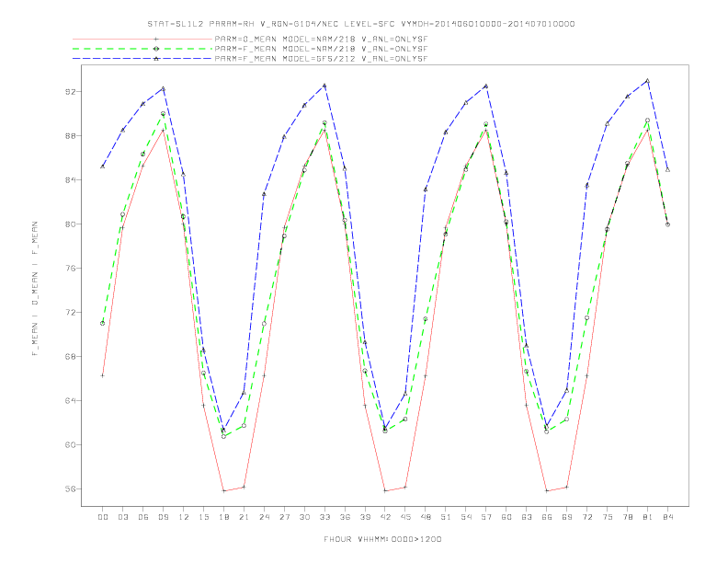Select the green F_MEAN NAM/218 legend label
This screenshot has width=728, height=563.
321,49
